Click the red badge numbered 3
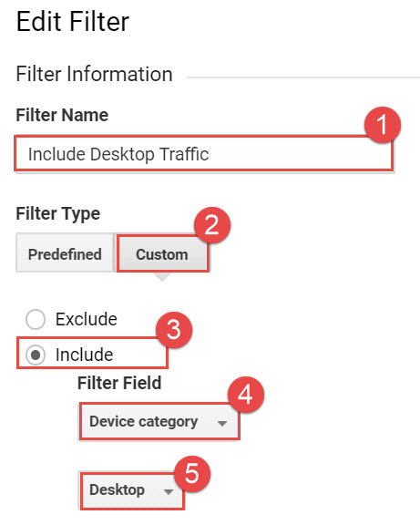The width and height of the screenshot is (420, 525). point(174,330)
